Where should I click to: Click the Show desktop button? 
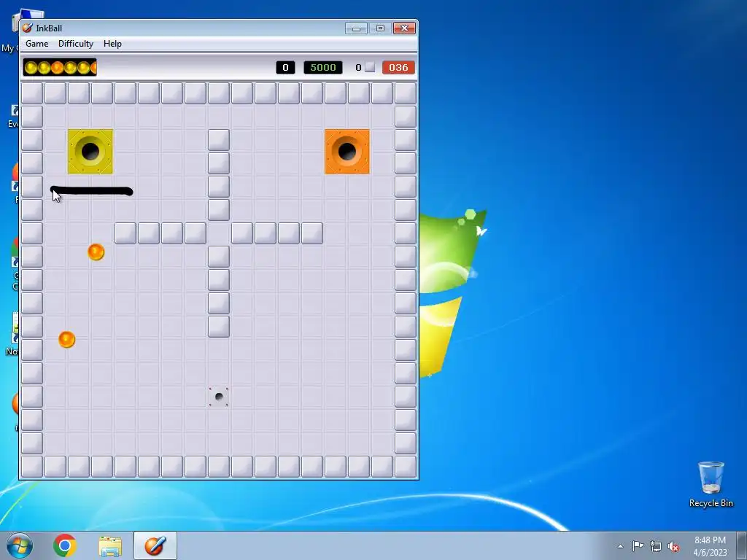[x=742, y=545]
